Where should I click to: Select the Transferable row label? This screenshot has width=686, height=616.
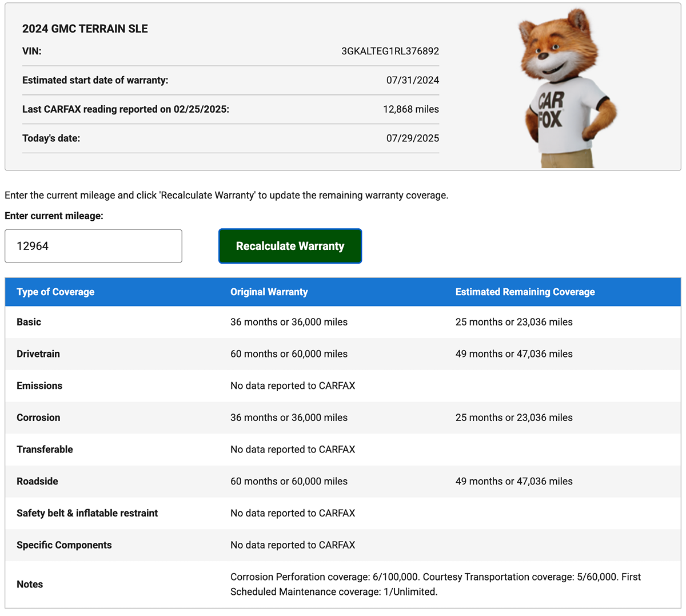45,450
